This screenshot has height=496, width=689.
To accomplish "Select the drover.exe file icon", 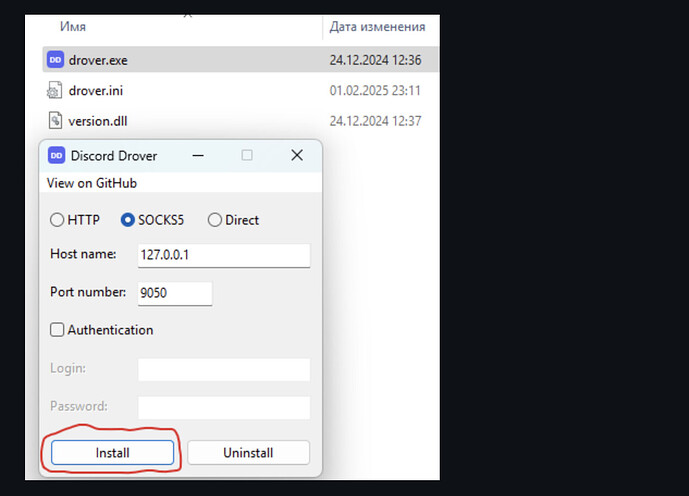I will tap(55, 60).
